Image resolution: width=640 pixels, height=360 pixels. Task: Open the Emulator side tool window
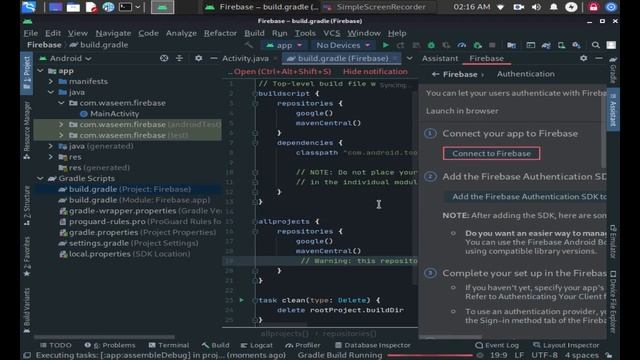(613, 241)
